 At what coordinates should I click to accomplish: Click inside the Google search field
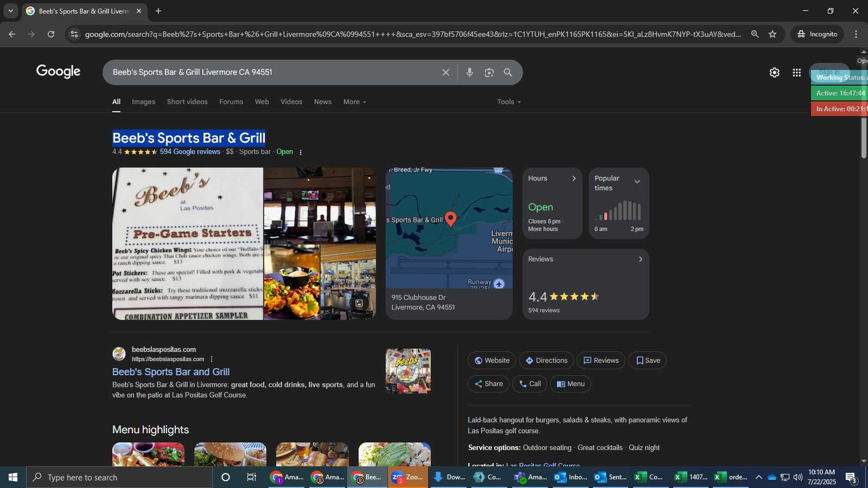point(271,72)
